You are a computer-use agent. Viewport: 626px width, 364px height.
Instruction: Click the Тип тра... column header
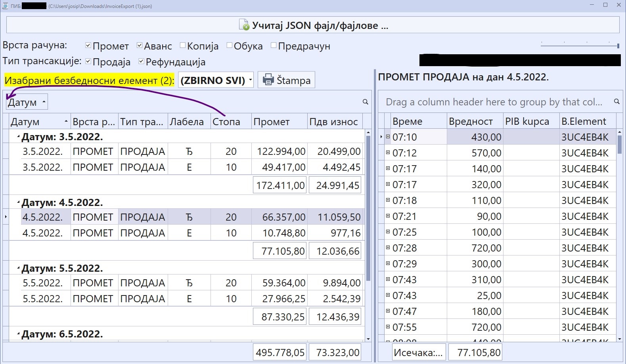click(143, 121)
